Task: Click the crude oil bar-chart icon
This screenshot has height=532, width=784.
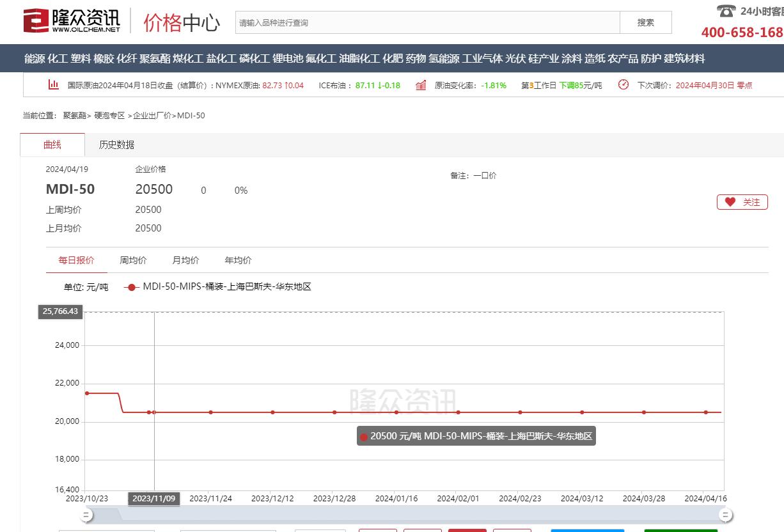Action: click(54, 84)
